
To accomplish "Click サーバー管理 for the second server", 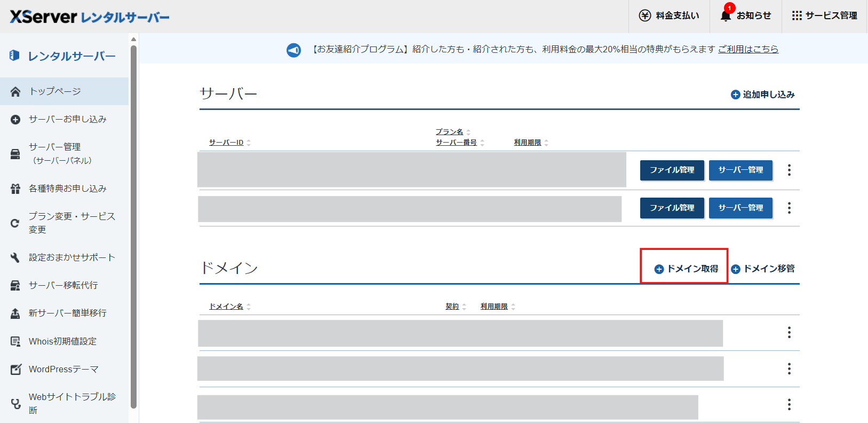I will [x=740, y=208].
